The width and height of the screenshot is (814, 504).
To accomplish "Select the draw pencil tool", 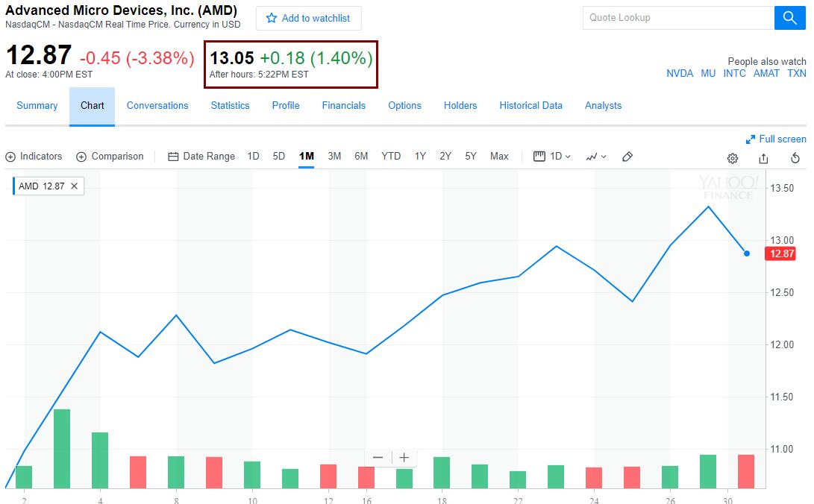I will tap(627, 157).
